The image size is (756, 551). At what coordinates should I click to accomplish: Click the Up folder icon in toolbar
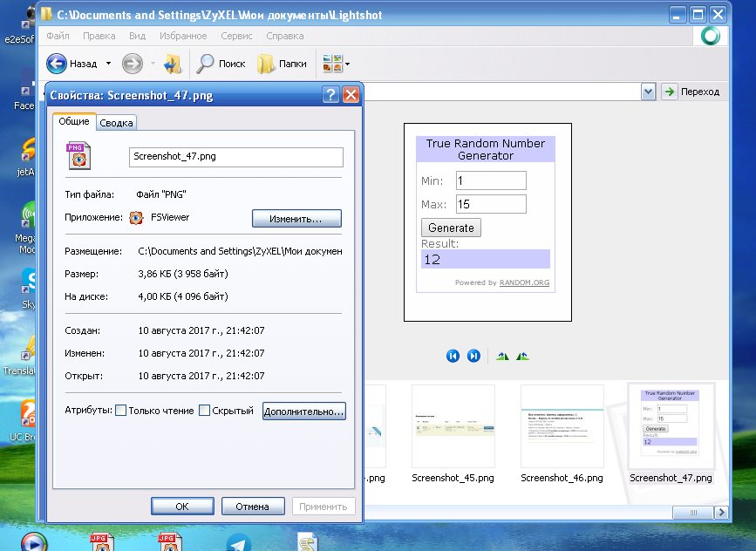[x=172, y=64]
